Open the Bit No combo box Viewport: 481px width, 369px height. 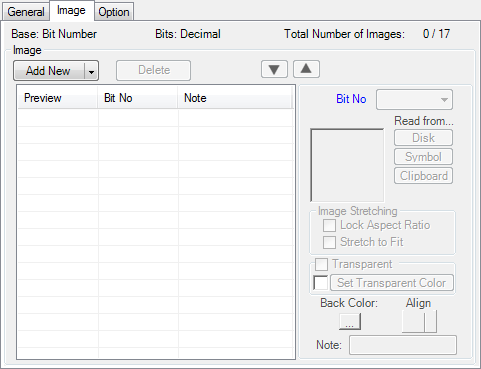pos(414,99)
